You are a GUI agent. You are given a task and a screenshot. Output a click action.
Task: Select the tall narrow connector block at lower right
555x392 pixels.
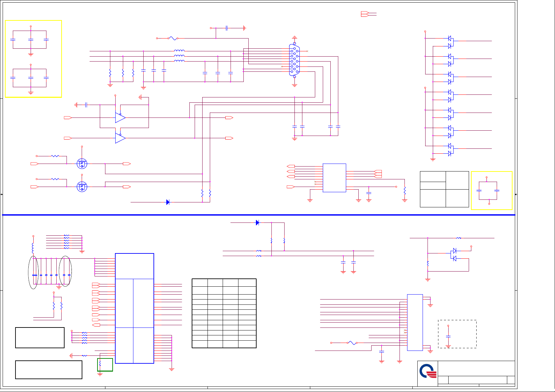tap(415, 323)
